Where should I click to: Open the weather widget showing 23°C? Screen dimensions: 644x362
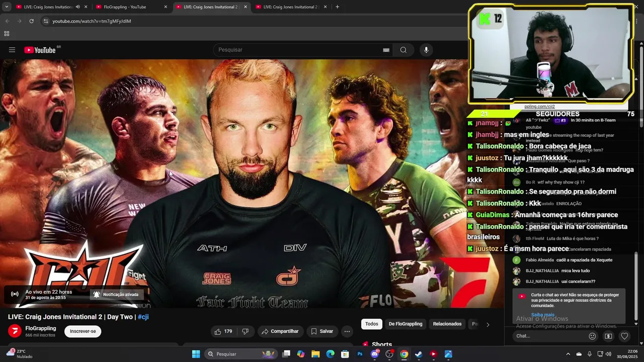[x=20, y=354]
